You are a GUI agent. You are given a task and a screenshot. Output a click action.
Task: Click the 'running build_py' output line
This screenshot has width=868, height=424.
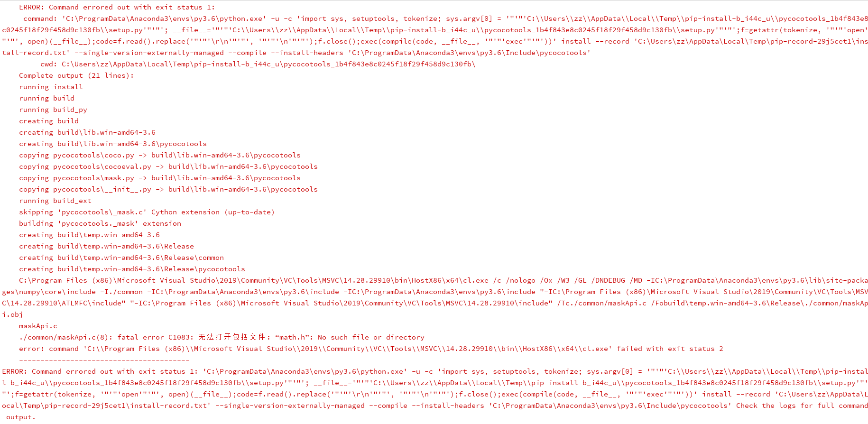click(x=53, y=110)
